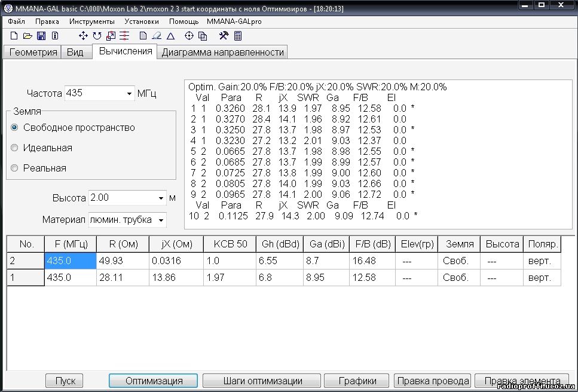578x392 pixels.
Task: Open the Помощь menu
Action: [x=184, y=22]
